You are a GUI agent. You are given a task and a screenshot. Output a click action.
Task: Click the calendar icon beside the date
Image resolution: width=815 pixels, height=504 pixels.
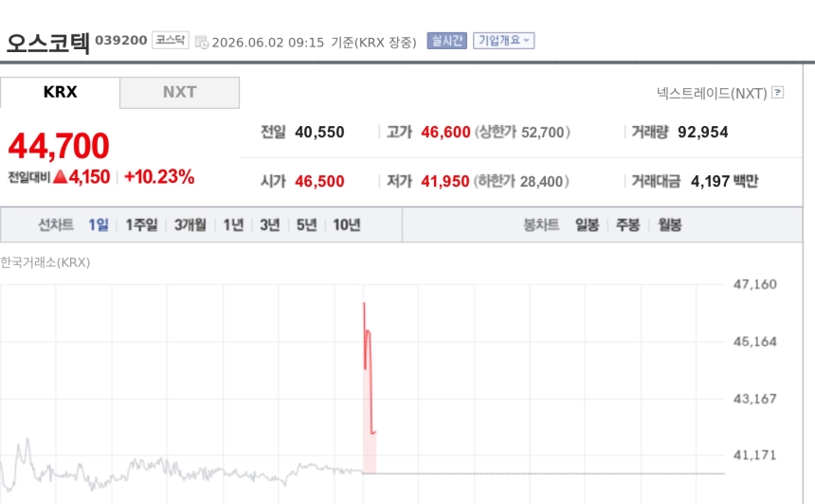[x=202, y=42]
